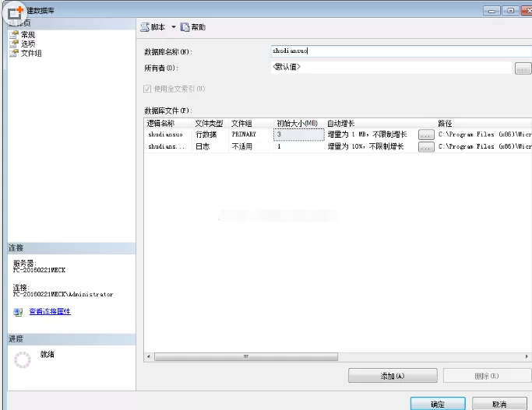Toggle 使用全文索引 checkbox
This screenshot has height=410, width=532.
point(147,89)
